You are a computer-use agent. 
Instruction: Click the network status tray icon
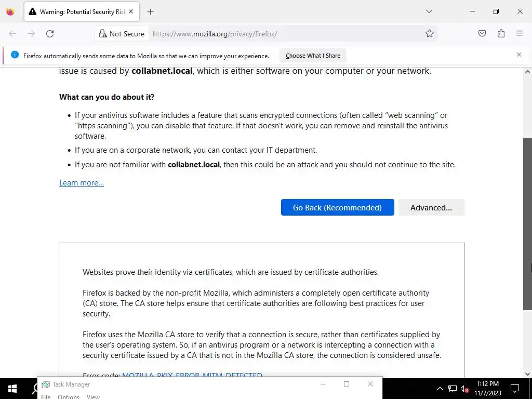click(453, 389)
